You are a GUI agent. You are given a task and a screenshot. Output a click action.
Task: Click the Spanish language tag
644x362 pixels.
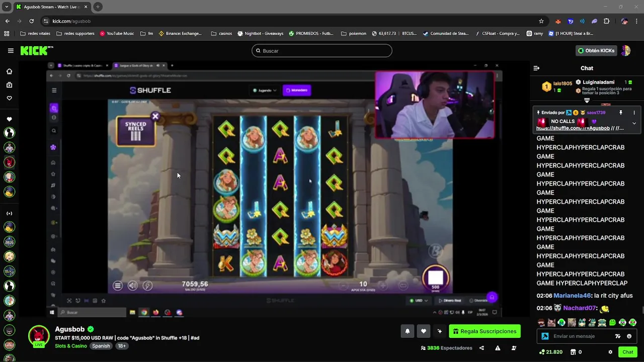coord(101,346)
